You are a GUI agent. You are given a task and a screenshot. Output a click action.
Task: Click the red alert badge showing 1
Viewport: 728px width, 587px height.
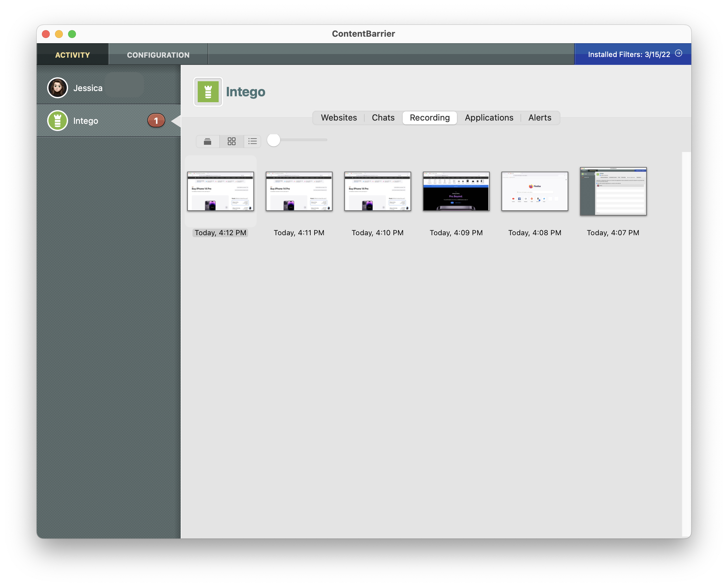click(156, 121)
